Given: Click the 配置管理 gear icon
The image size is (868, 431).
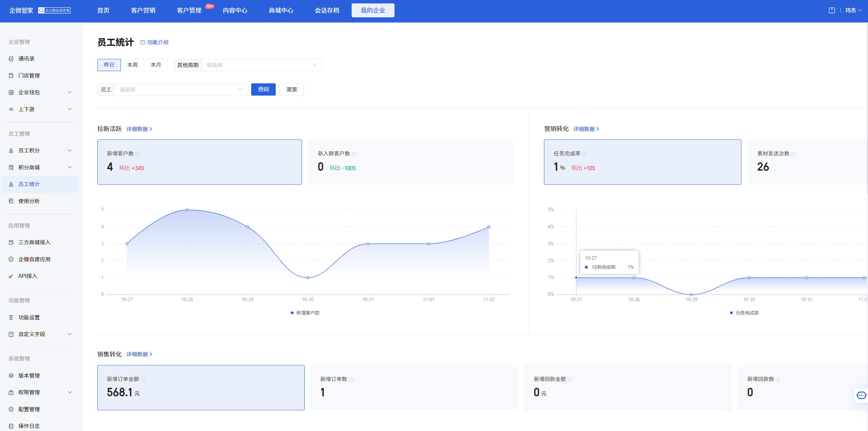Looking at the screenshot, I should [11, 409].
